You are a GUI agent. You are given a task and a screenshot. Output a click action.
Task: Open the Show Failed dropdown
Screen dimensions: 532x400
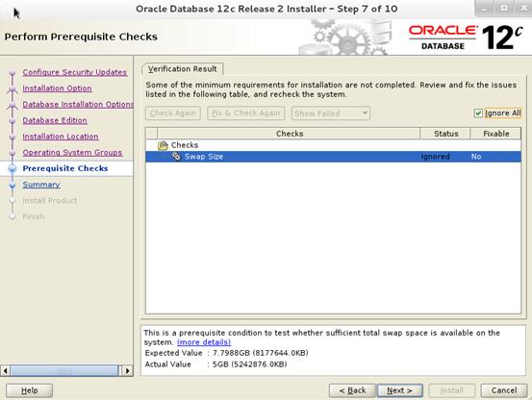[x=331, y=113]
